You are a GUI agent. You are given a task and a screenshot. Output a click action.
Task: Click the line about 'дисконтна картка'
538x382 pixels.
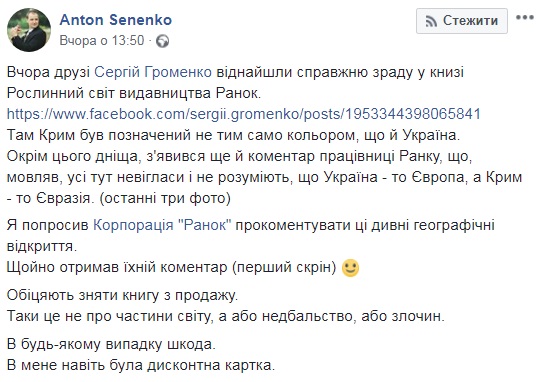tap(141, 365)
